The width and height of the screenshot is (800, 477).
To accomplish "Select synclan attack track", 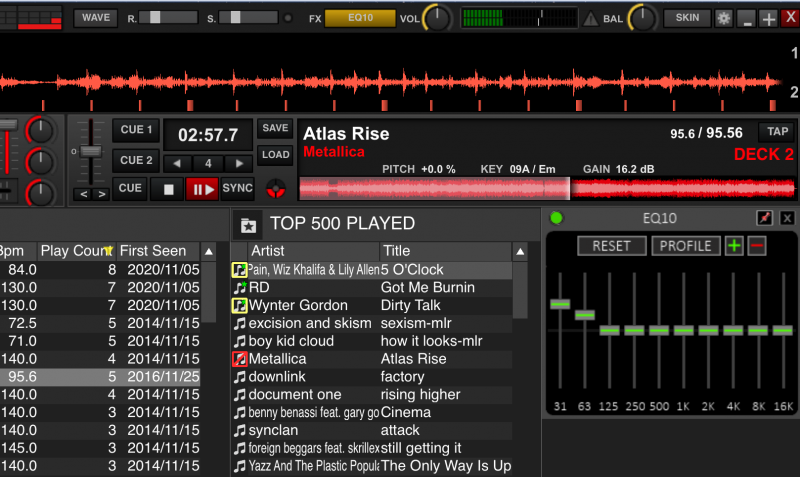I will click(371, 431).
